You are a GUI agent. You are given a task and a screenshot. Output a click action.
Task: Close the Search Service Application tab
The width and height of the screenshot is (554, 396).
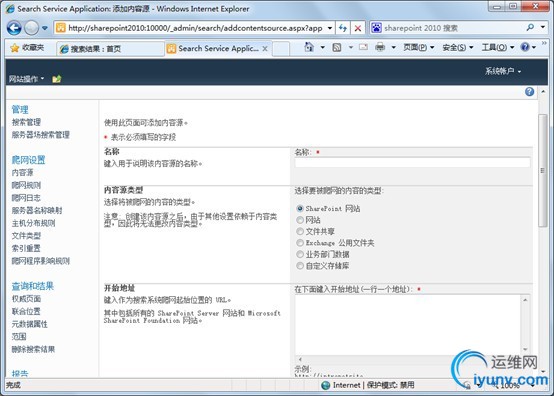coord(265,49)
